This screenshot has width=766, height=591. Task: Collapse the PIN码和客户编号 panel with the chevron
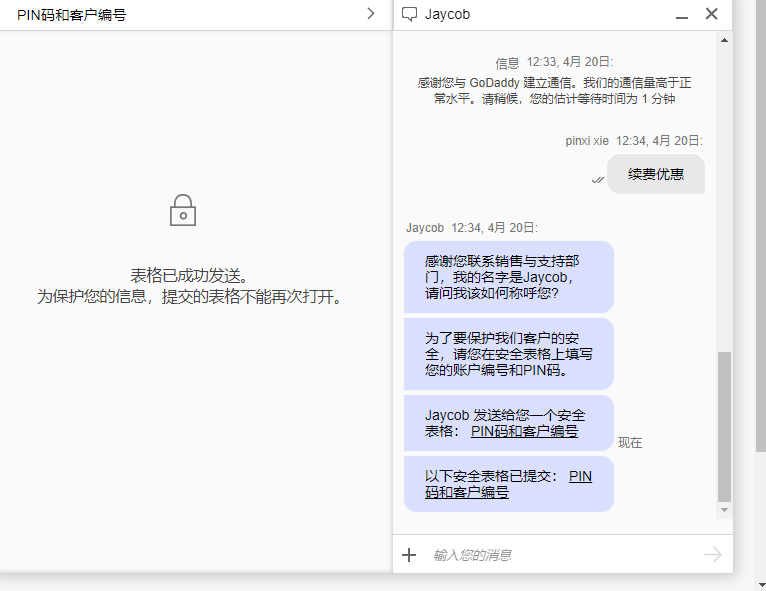(371, 14)
